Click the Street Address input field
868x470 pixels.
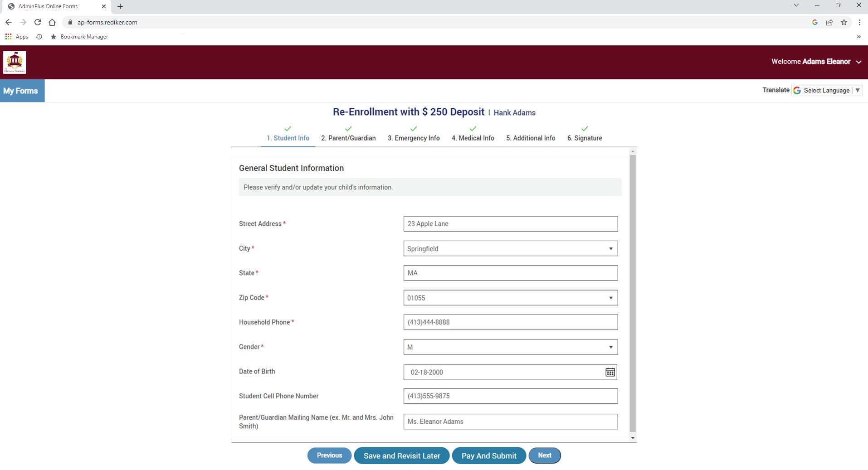pos(510,223)
